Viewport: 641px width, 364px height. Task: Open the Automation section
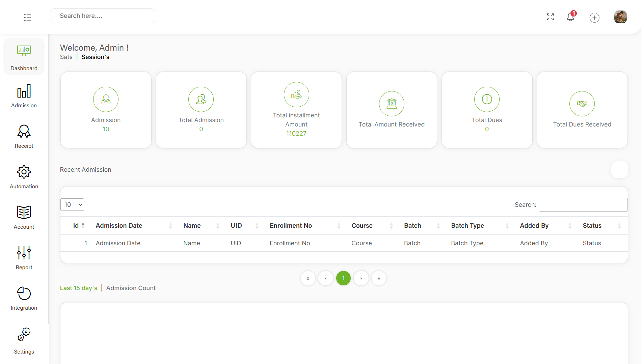coord(24,177)
